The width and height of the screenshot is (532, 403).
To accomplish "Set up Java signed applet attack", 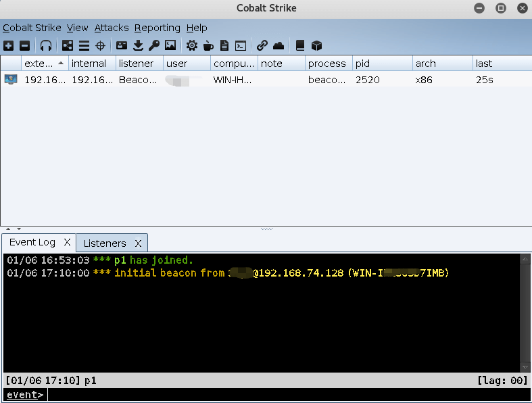I will [x=208, y=45].
